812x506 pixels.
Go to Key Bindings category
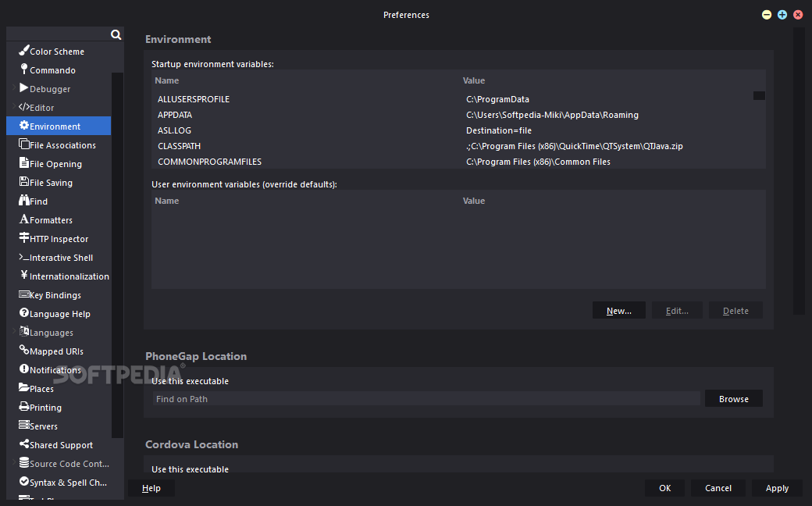(55, 295)
